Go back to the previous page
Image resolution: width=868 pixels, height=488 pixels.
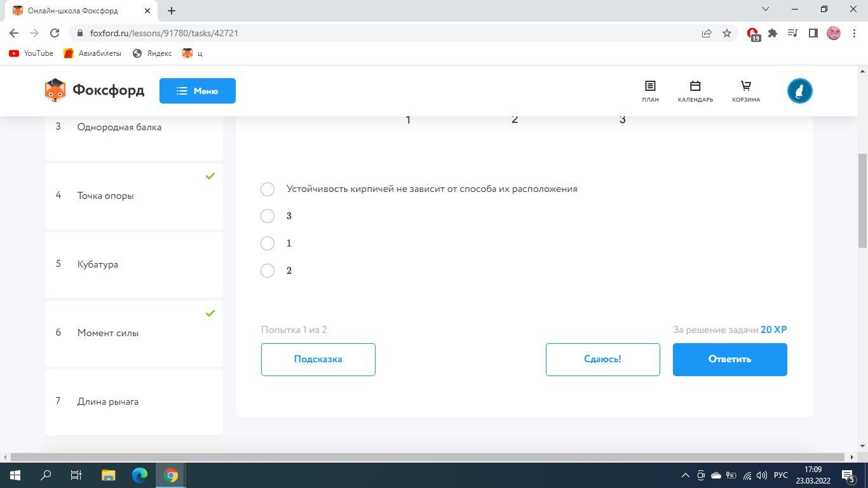(14, 33)
